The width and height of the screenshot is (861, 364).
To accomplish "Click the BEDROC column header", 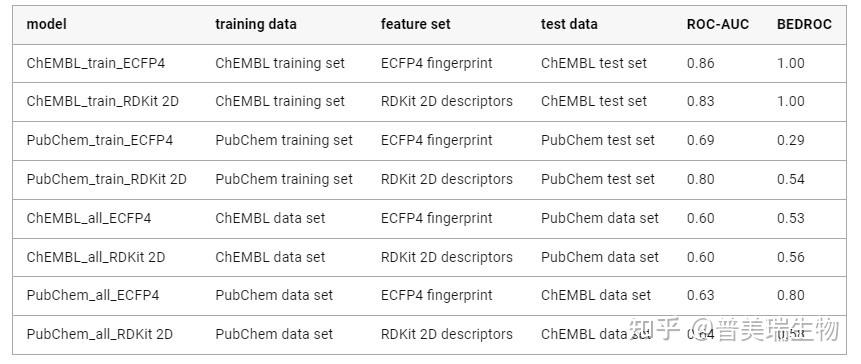I will [804, 25].
